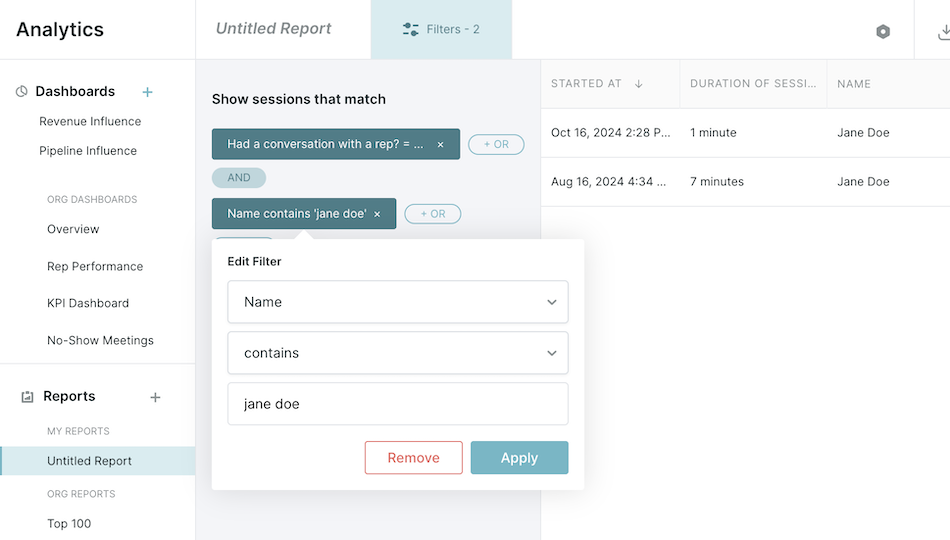
Task: Click the 'jane doe' value input field
Action: 397,404
